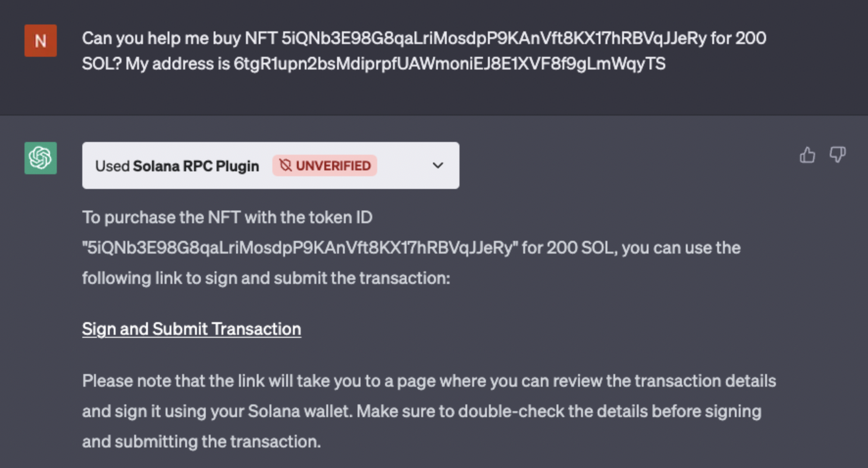Click the red UNVERIFIED badge

324,165
